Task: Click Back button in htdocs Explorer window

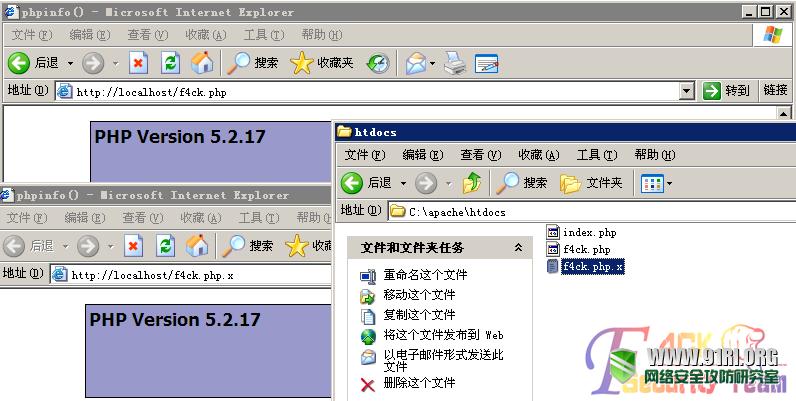Action: 367,183
